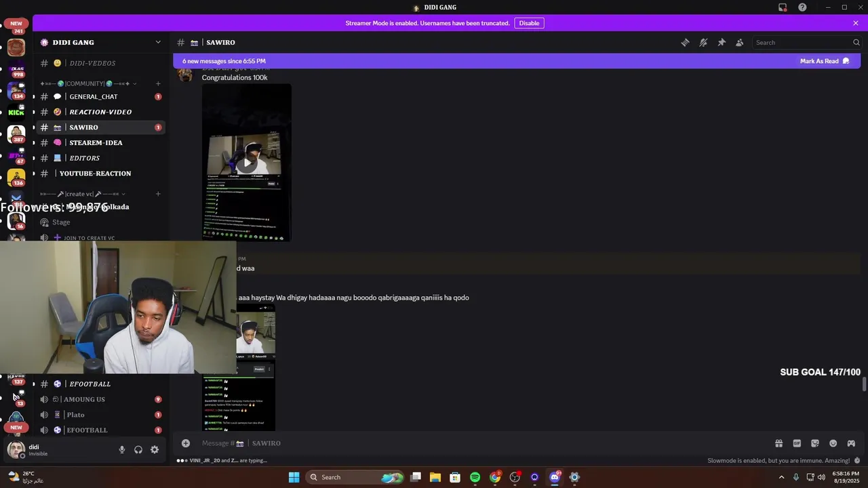Open the REACTION-VIDEO channel
The width and height of the screenshot is (868, 488).
pyautogui.click(x=102, y=112)
